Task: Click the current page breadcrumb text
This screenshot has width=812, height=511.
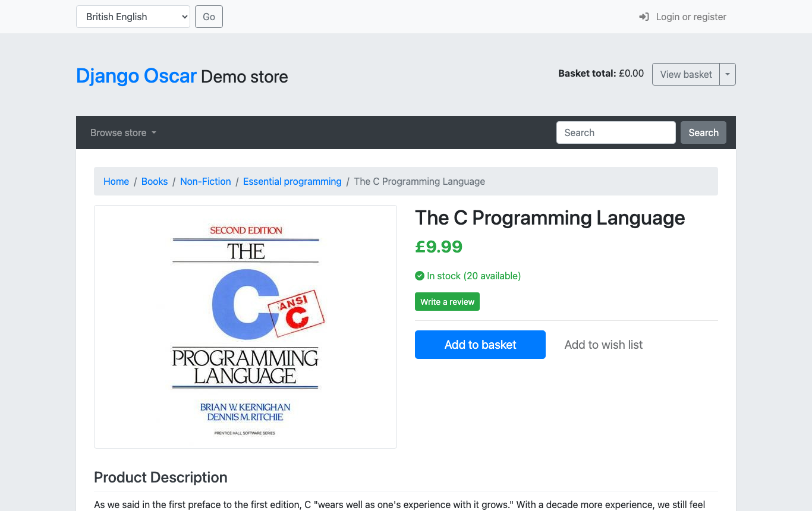Action: point(420,181)
